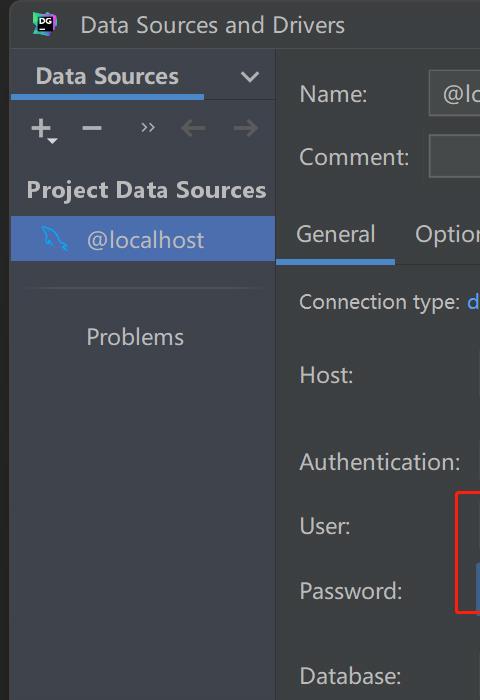Click the Connection type link value
The width and height of the screenshot is (480, 700).
tap(473, 302)
